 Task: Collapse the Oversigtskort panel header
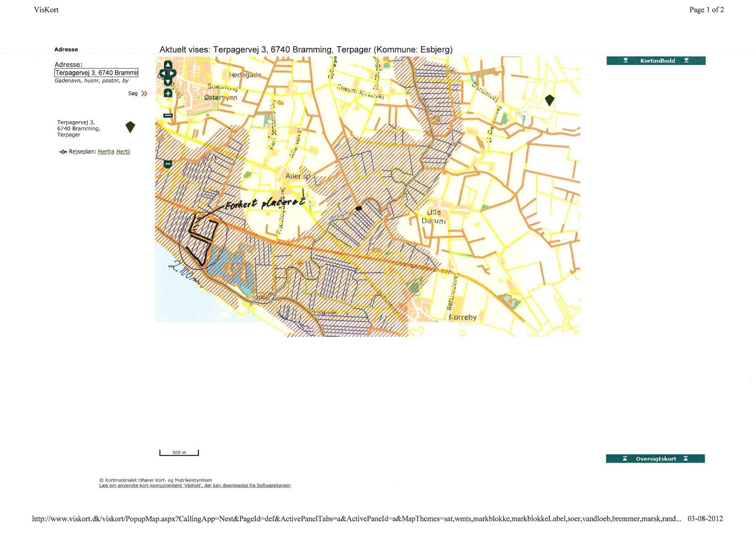(x=655, y=459)
